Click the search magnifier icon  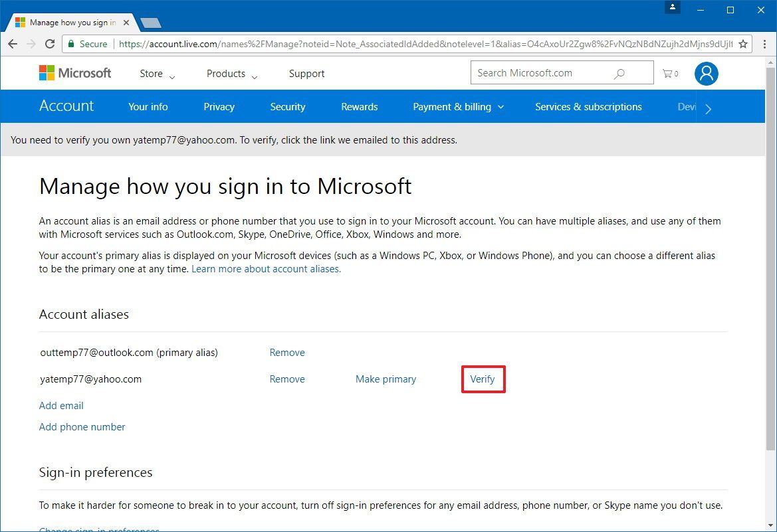619,73
